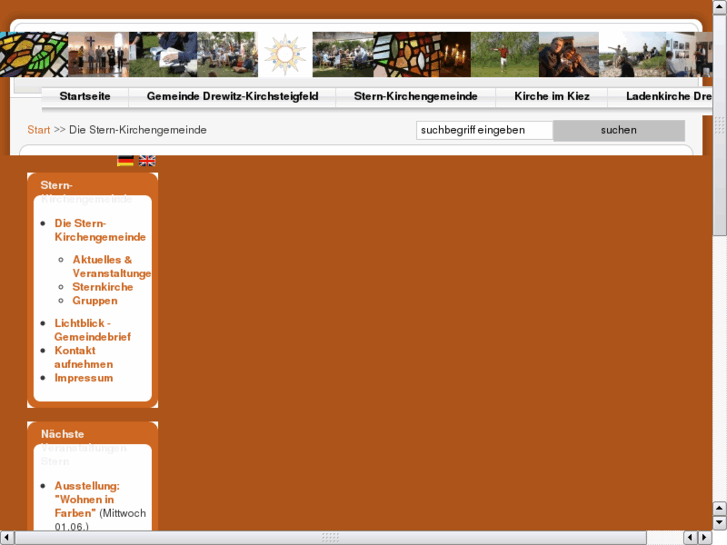727x545 pixels.
Task: Click vertical scrollbar down arrow at bottom
Action: tap(720, 523)
